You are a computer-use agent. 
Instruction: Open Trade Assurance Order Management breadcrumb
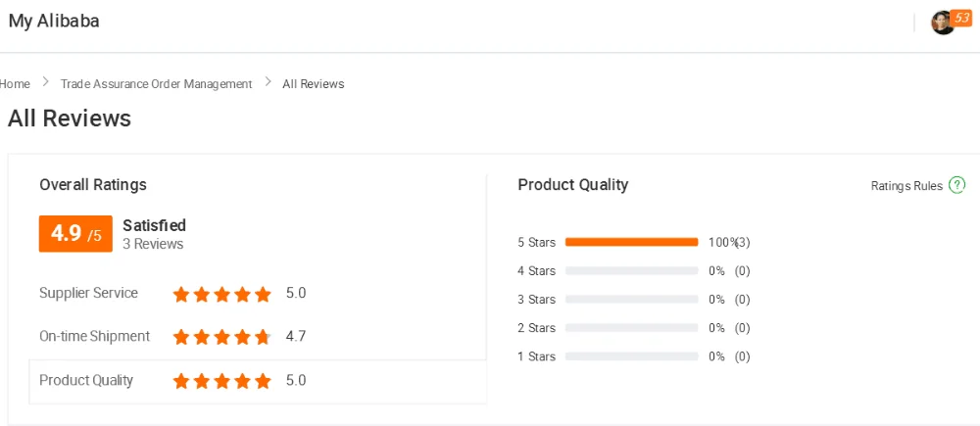[x=156, y=84]
